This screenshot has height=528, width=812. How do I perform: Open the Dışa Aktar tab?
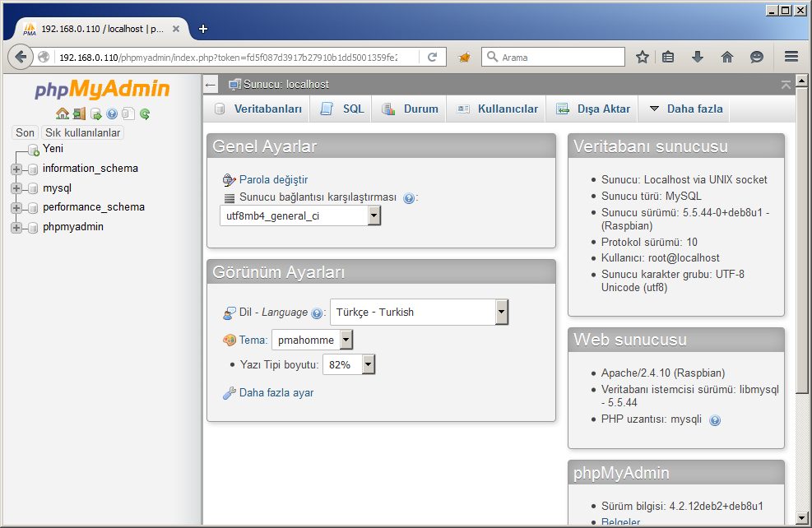[x=593, y=109]
